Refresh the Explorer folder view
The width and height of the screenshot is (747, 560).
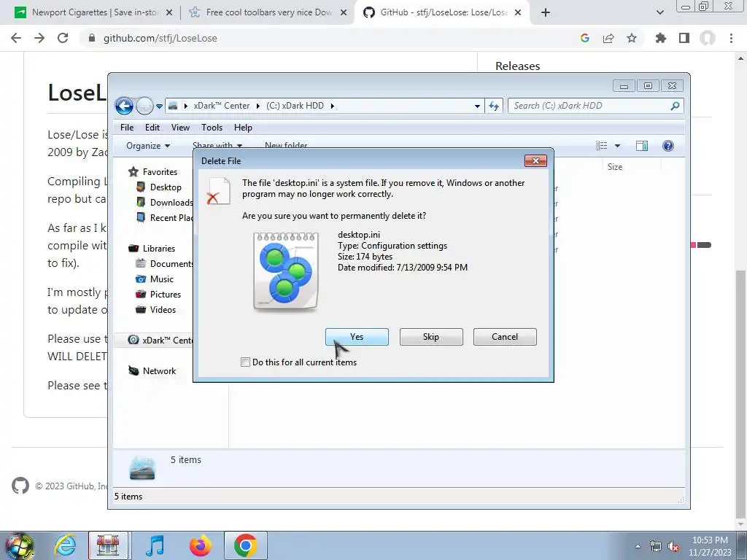[494, 106]
